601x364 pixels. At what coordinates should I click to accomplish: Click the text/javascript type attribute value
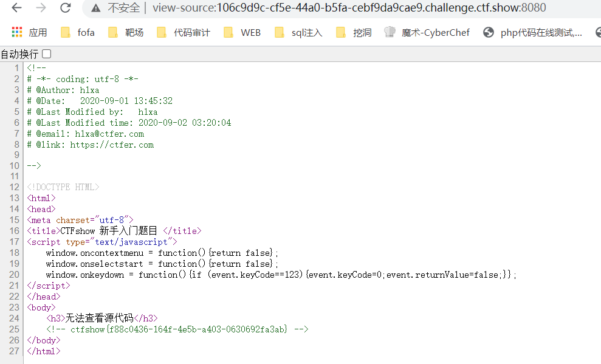coord(131,242)
